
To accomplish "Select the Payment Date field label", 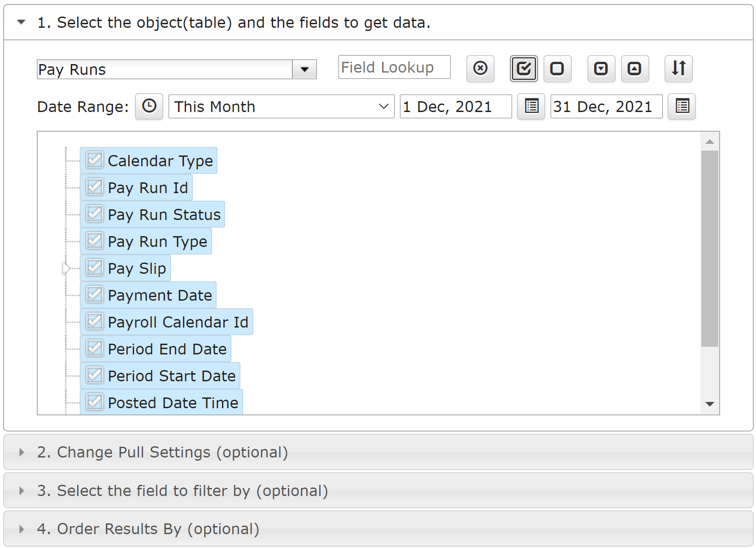I will click(x=160, y=295).
